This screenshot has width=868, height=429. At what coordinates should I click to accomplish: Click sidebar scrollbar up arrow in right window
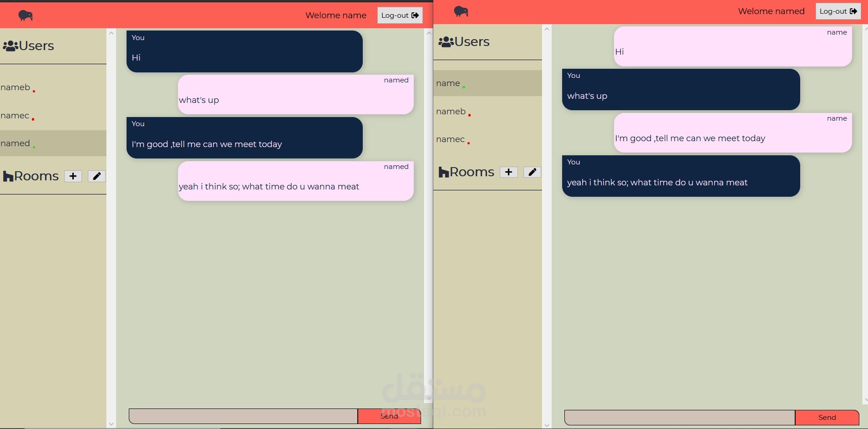(547, 29)
